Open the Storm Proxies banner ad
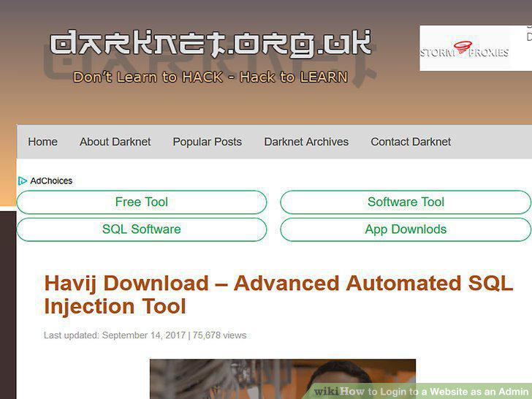The width and height of the screenshot is (532, 399). pos(476,47)
